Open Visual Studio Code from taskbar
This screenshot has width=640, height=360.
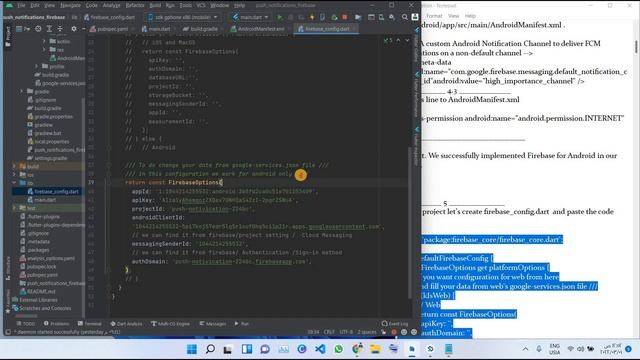[x=320, y=349]
